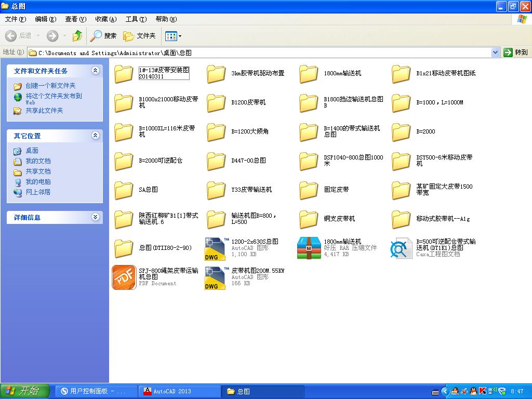Select the 钢支皮带机 folder icon
532x399 pixels.
309,219
